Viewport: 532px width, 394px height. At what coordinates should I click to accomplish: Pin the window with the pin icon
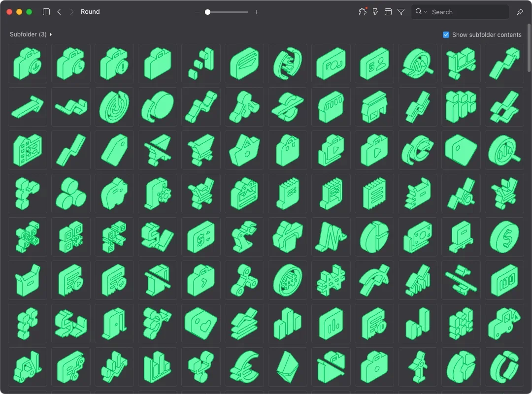pos(520,12)
